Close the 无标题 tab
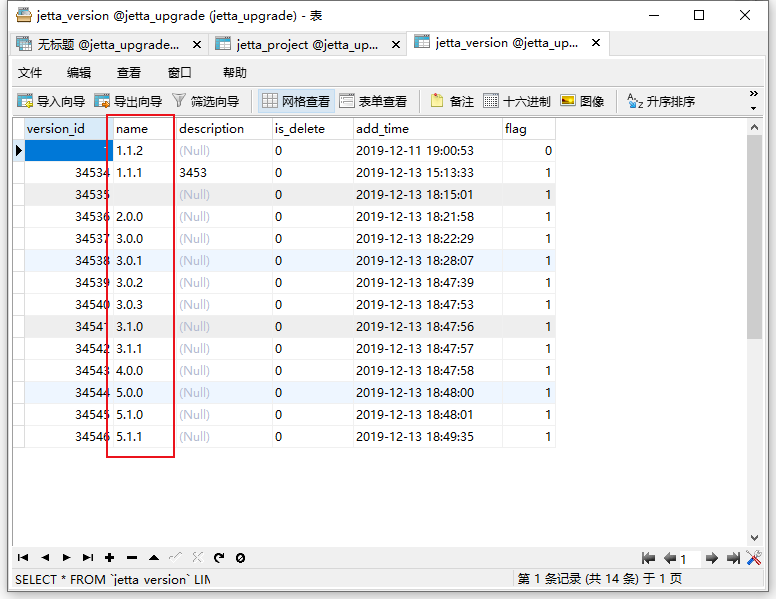 point(196,45)
